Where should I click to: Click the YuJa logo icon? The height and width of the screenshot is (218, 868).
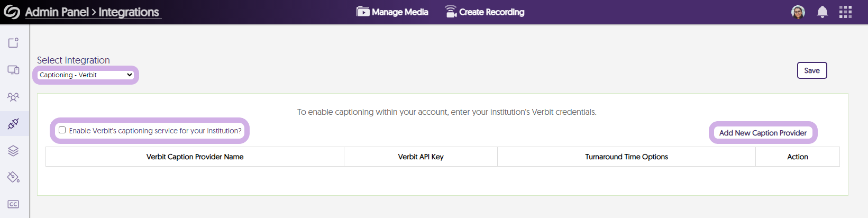12,12
